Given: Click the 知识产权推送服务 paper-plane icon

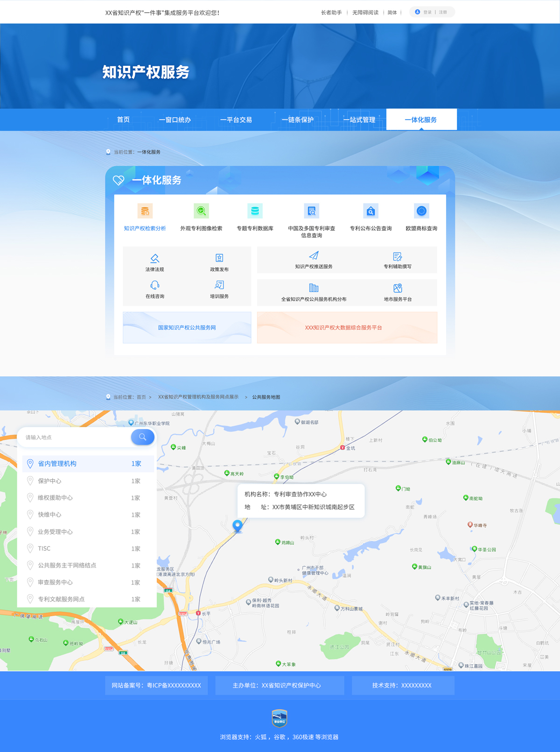Looking at the screenshot, I should (314, 255).
